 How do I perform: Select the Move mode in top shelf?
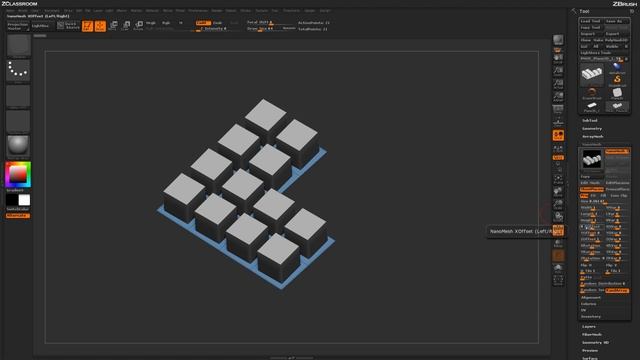pyautogui.click(x=113, y=26)
